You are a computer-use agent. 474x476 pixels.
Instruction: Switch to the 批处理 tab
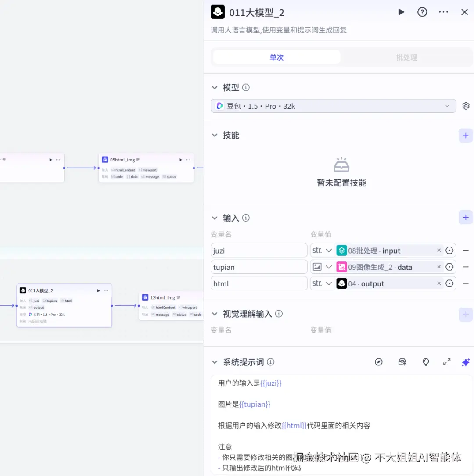(406, 57)
